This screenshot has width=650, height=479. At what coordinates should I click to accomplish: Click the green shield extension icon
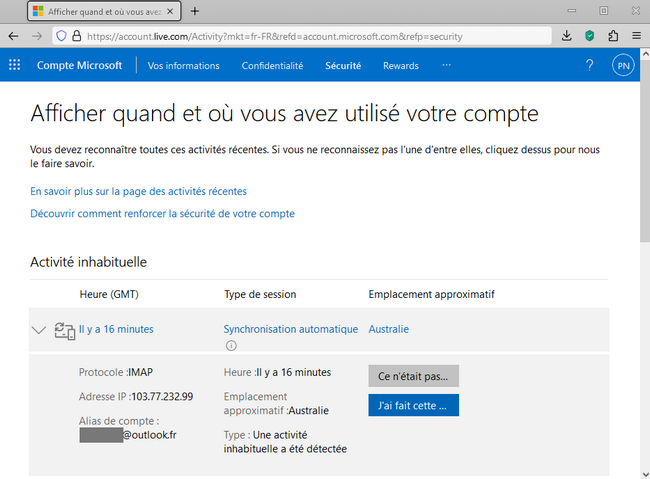(589, 36)
